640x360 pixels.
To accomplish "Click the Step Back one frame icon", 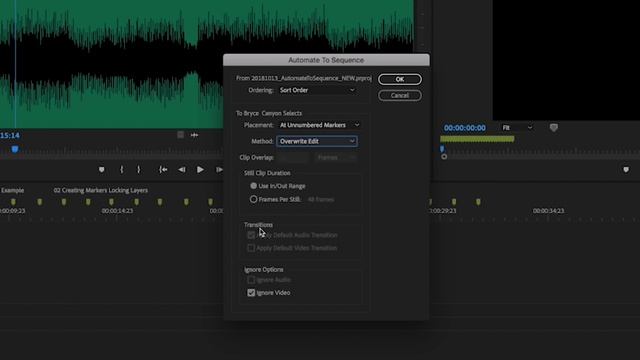I will pyautogui.click(x=182, y=169).
